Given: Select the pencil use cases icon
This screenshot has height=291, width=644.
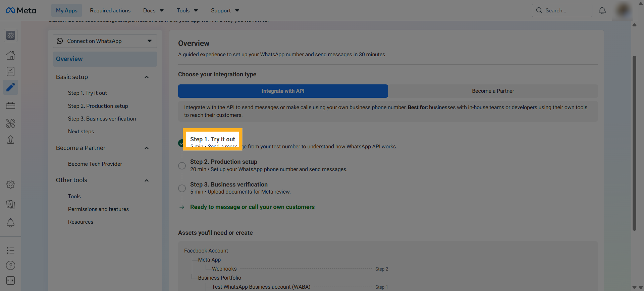Looking at the screenshot, I should [11, 87].
